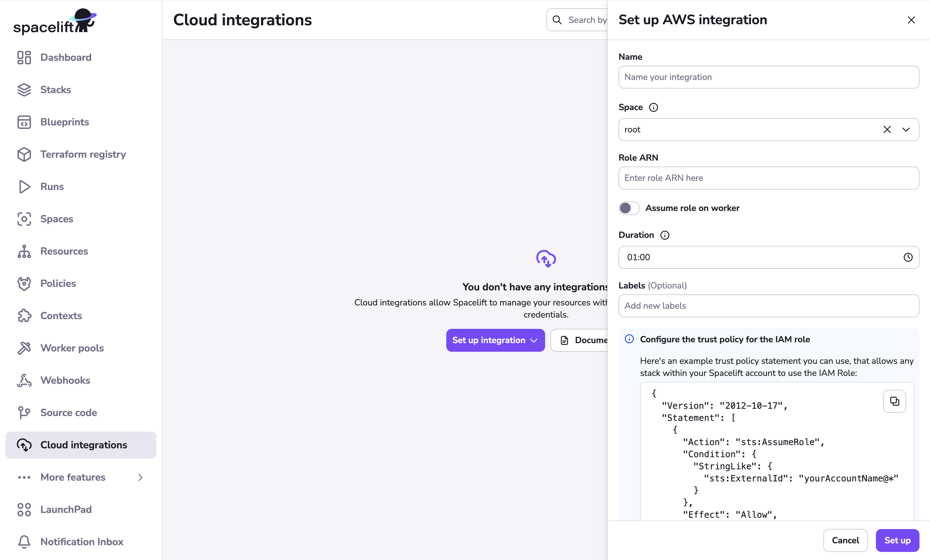Cancel the AWS integration setup
Viewport: 930px width, 560px height.
[845, 540]
